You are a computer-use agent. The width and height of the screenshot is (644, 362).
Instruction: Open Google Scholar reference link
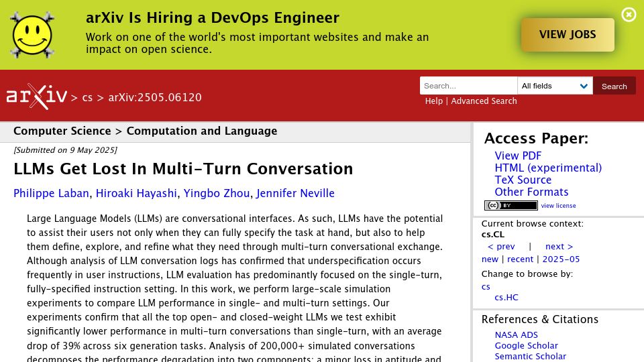526,346
